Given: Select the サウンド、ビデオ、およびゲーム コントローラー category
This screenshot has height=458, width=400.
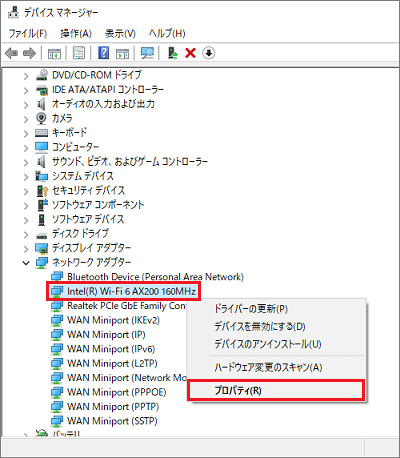Looking at the screenshot, I should coord(130,162).
